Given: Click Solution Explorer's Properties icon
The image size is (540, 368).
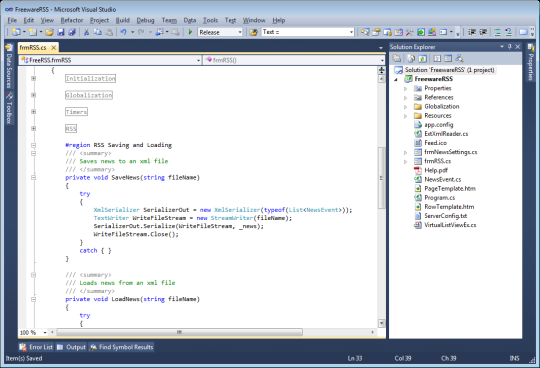Looking at the screenshot, I should pos(397,59).
